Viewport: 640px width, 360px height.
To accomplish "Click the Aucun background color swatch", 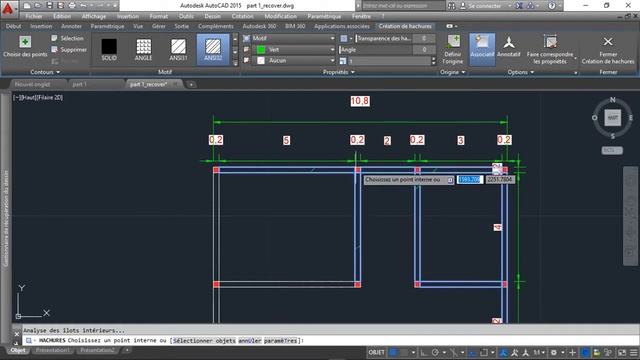I will [261, 60].
